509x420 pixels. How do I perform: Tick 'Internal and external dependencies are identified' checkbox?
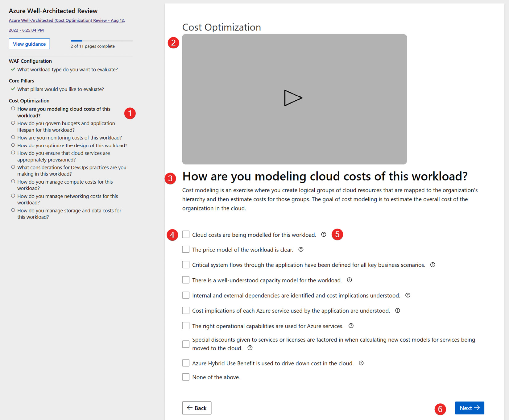point(186,295)
